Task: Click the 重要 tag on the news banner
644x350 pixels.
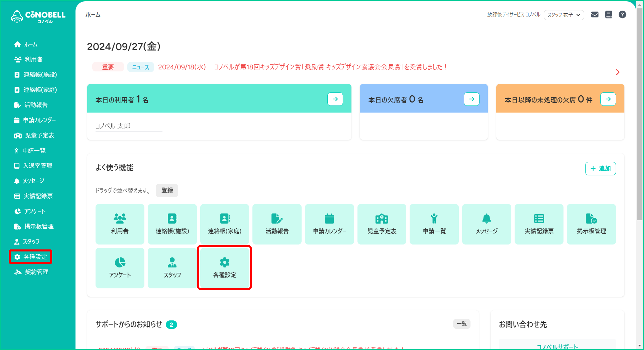Action: pos(108,67)
